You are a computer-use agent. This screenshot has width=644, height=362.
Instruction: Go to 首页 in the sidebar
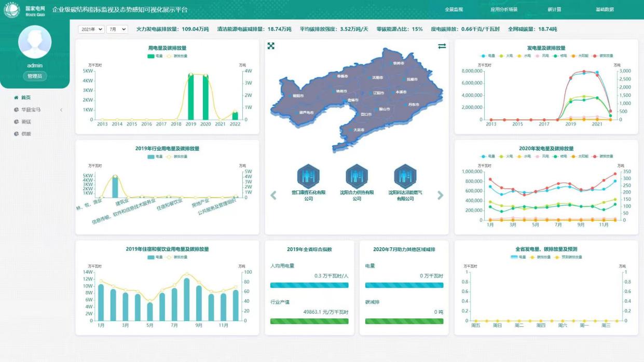click(x=25, y=98)
